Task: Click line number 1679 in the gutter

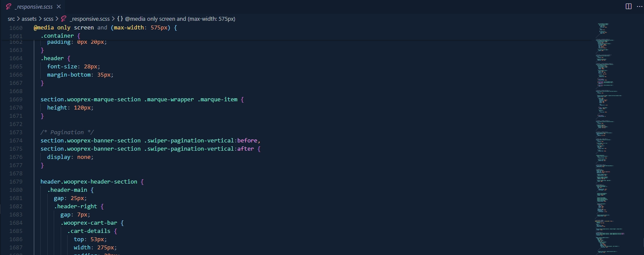Action: 16,182
